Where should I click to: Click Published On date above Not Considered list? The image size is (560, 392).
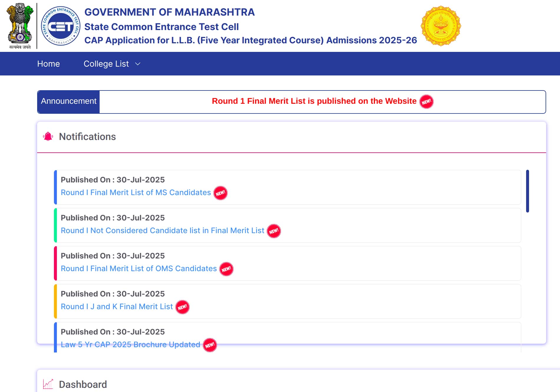click(x=113, y=218)
